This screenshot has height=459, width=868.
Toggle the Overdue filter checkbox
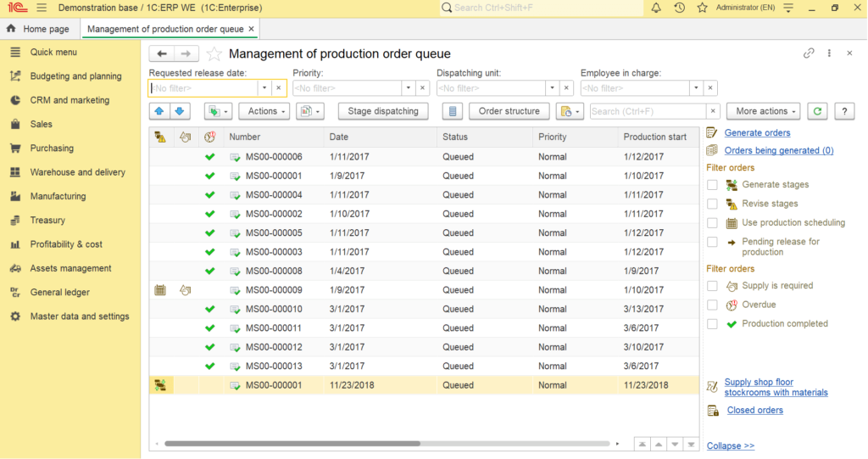[712, 305]
